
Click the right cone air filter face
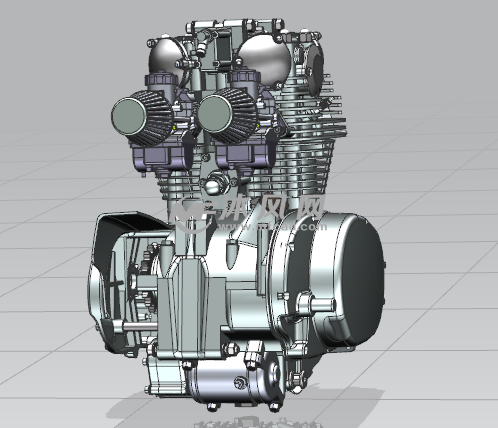point(215,113)
